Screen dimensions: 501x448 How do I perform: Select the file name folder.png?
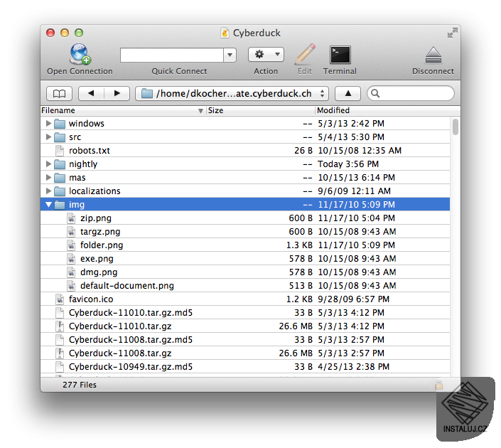click(x=102, y=245)
